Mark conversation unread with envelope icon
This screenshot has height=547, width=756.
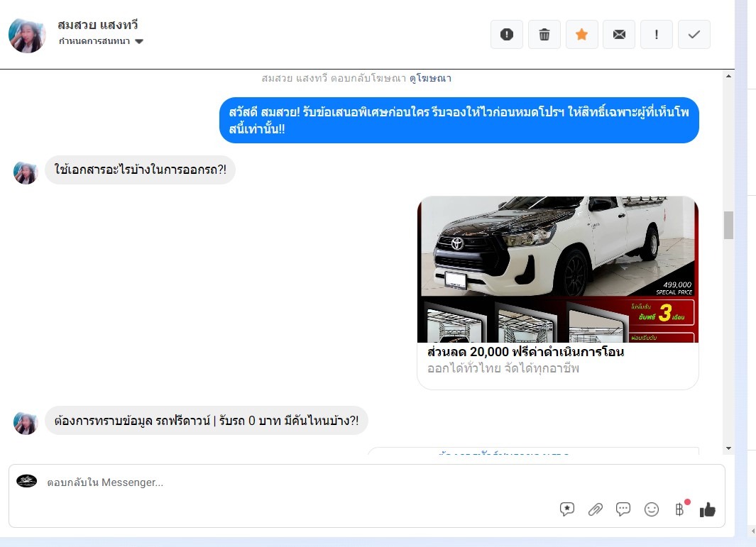tap(619, 35)
